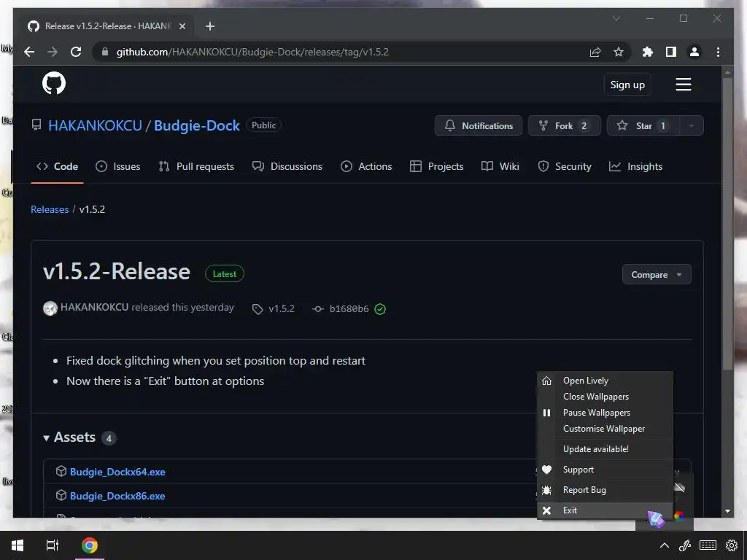Open Pull requests tab
747x560 pixels.
[196, 167]
